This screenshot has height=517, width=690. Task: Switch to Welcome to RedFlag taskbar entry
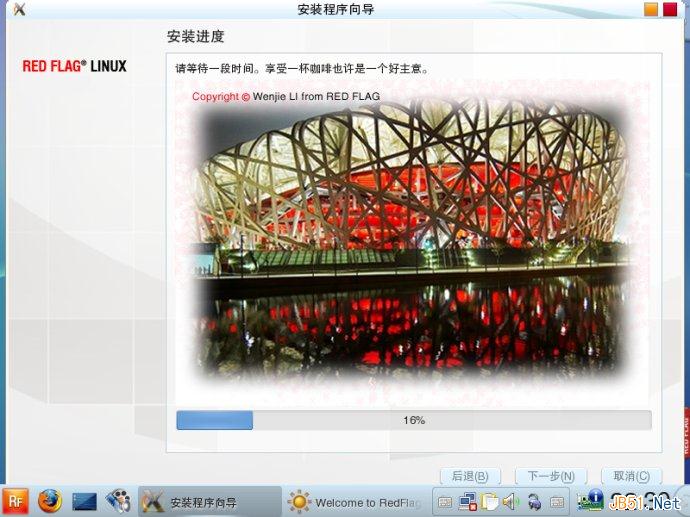point(356,502)
